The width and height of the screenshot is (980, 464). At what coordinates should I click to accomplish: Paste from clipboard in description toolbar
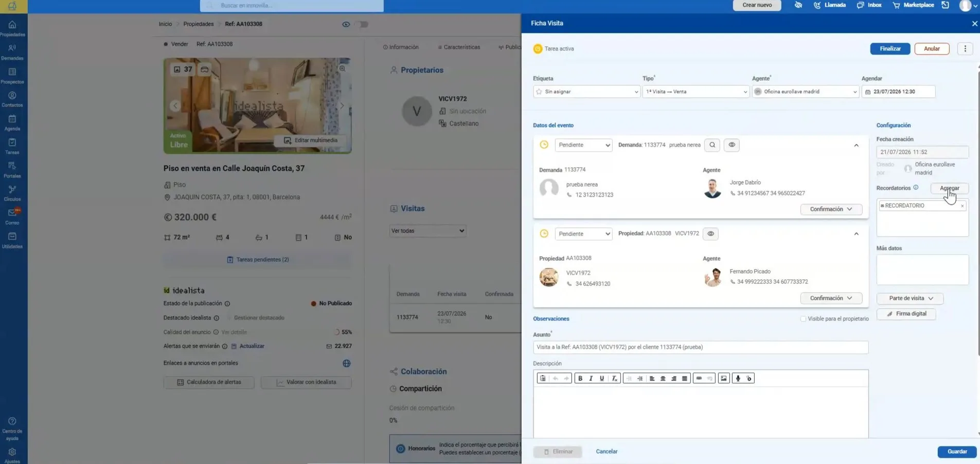click(x=542, y=379)
